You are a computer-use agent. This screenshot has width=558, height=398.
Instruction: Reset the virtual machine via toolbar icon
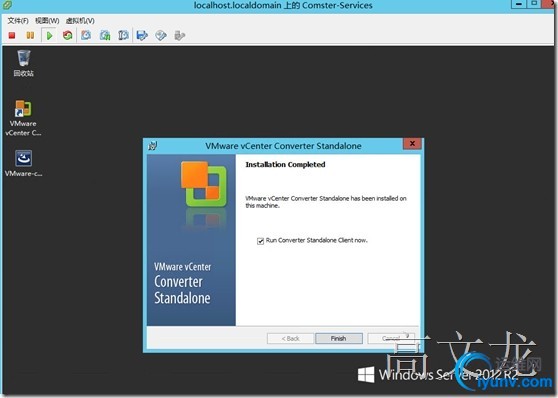pyautogui.click(x=67, y=35)
